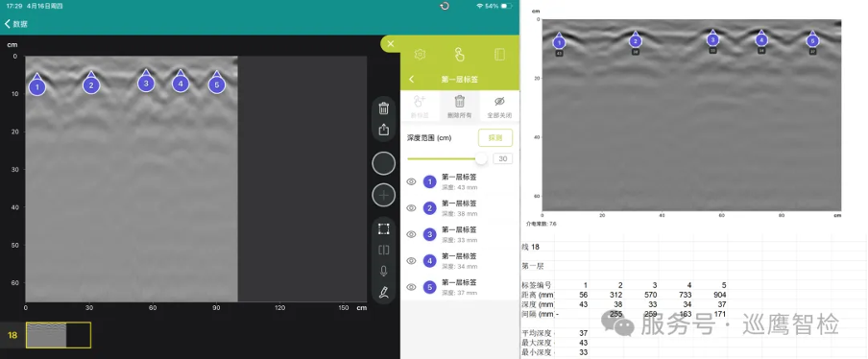
Task: Click marker 1 in the report image
Action: [x=559, y=42]
